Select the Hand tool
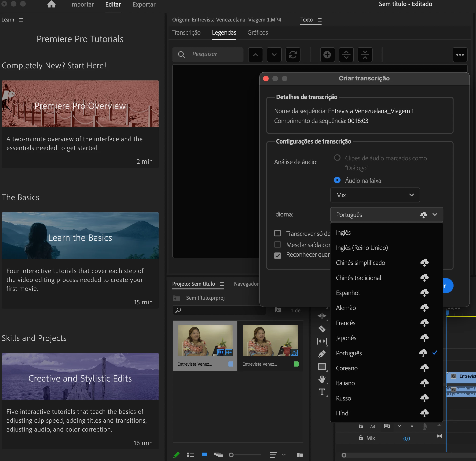Viewport: 476px width, 461px height. [322, 379]
